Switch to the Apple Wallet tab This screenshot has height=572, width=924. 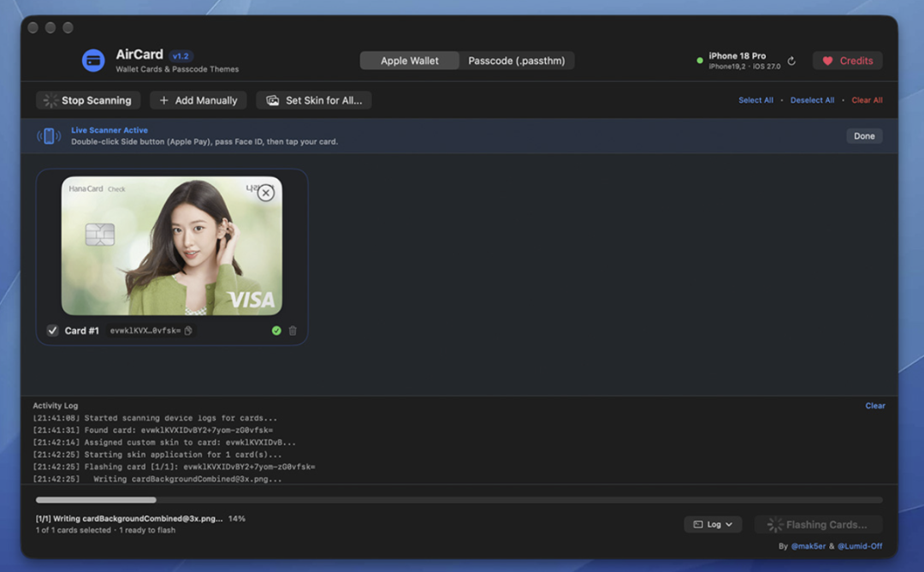click(x=410, y=61)
